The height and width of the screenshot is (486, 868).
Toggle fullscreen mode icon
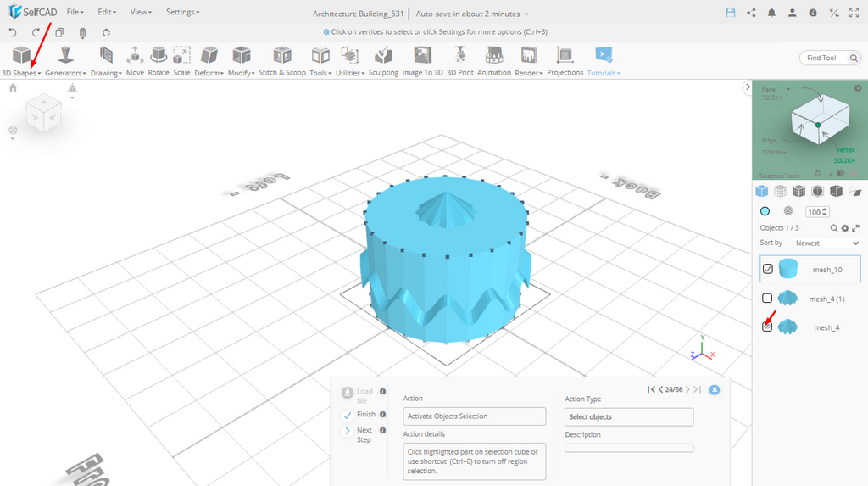[854, 13]
